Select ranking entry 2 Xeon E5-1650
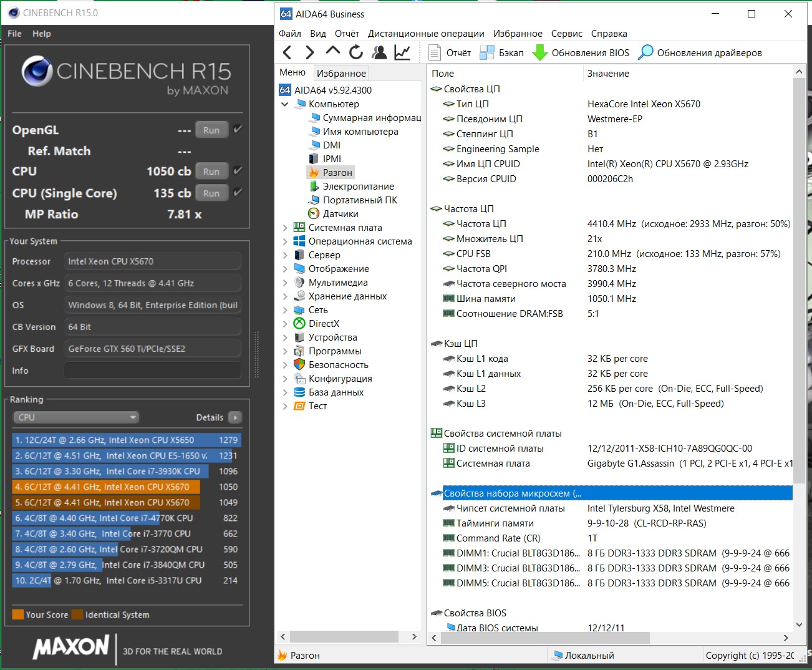Image resolution: width=812 pixels, height=670 pixels. coord(126,455)
